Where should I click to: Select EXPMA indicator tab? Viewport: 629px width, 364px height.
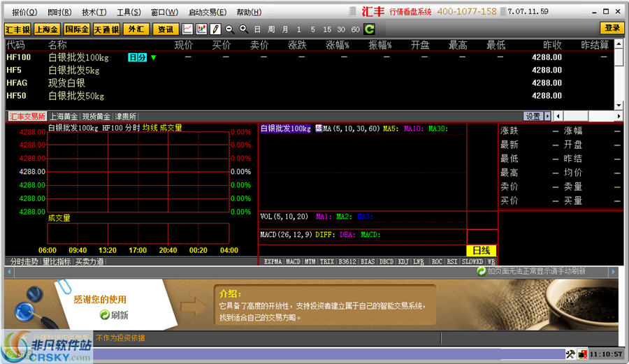(273, 261)
